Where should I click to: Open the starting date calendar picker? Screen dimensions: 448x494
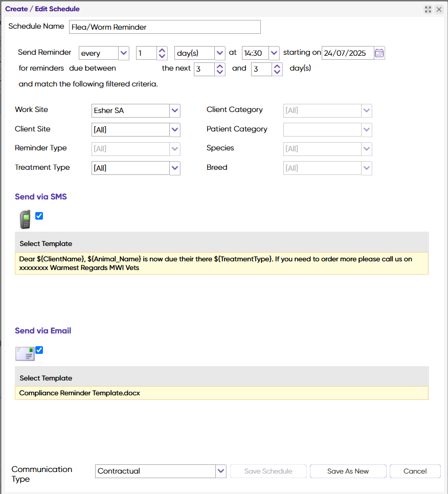pyautogui.click(x=379, y=53)
